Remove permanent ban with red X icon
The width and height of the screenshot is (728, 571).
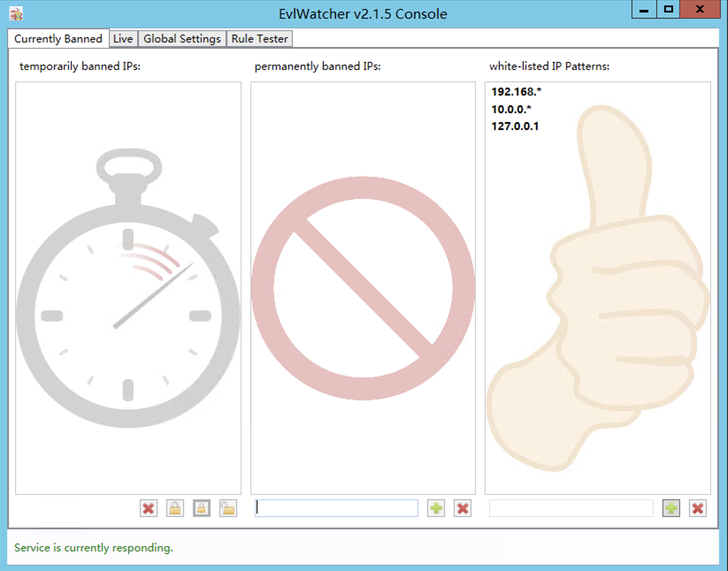click(463, 508)
